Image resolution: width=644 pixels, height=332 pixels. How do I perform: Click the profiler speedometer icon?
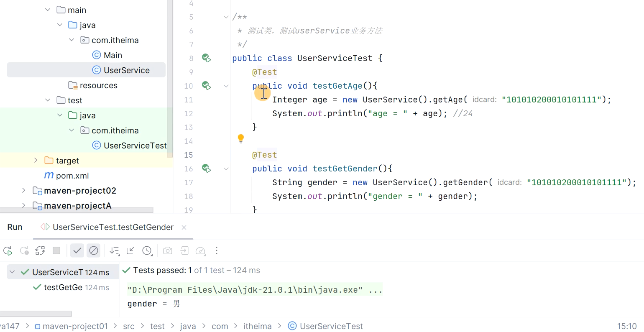click(x=200, y=251)
